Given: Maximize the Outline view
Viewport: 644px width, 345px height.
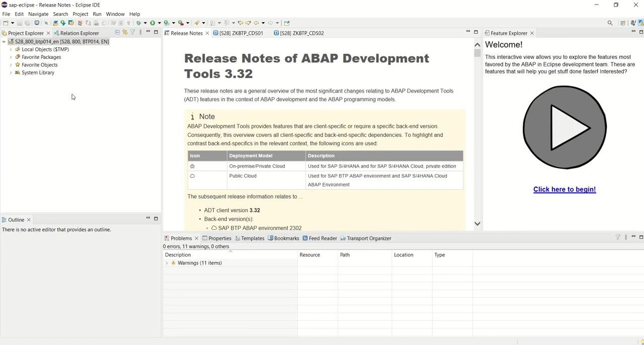Looking at the screenshot, I should 156,219.
